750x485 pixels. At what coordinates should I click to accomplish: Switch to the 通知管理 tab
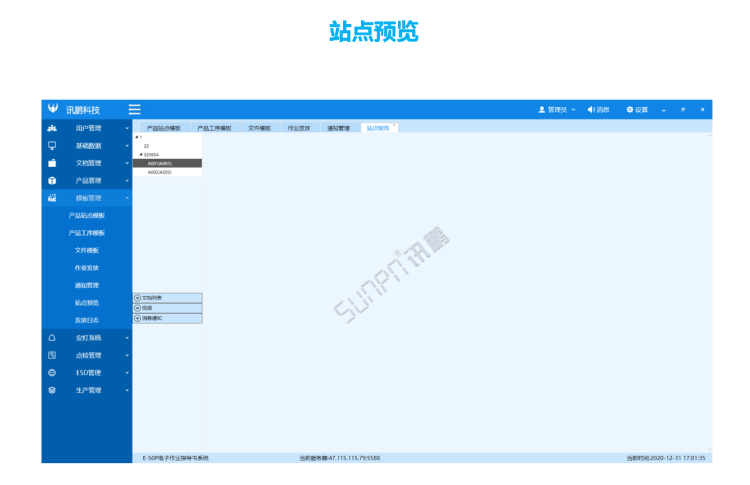[338, 128]
